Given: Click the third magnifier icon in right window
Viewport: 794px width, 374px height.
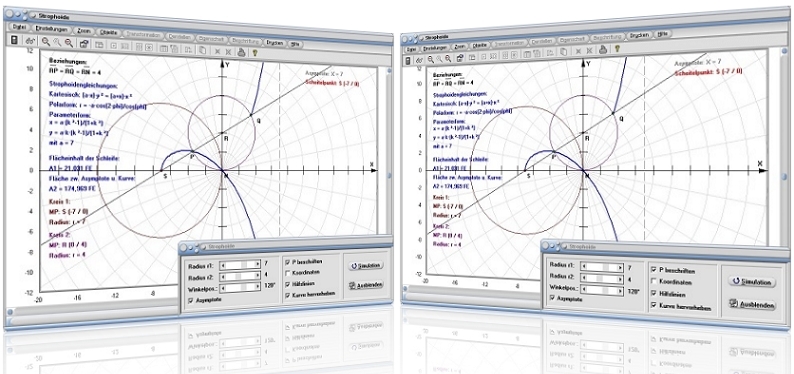Looking at the screenshot, I should tap(449, 57).
